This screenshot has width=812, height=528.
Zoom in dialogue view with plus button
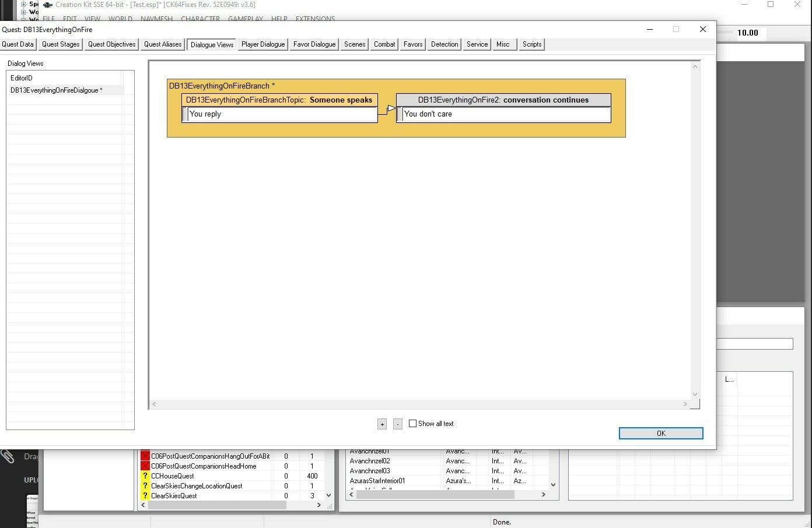click(x=382, y=424)
